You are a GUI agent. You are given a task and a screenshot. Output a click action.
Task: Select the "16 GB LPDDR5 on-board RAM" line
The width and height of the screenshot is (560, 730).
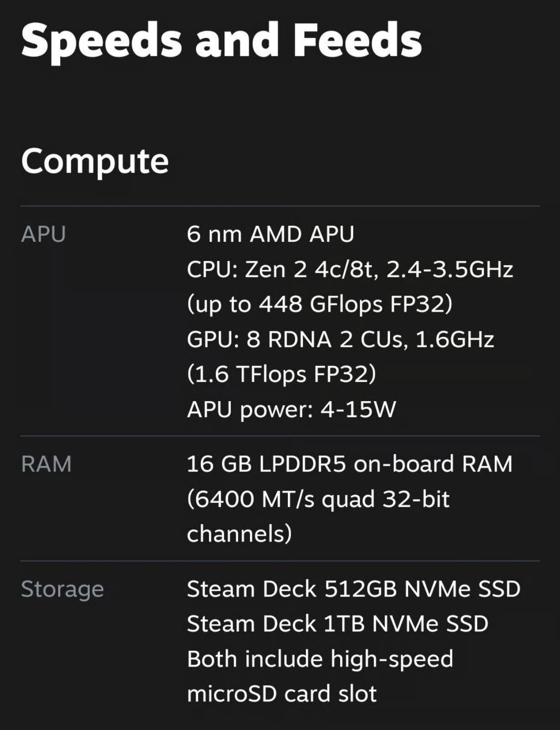coord(350,464)
